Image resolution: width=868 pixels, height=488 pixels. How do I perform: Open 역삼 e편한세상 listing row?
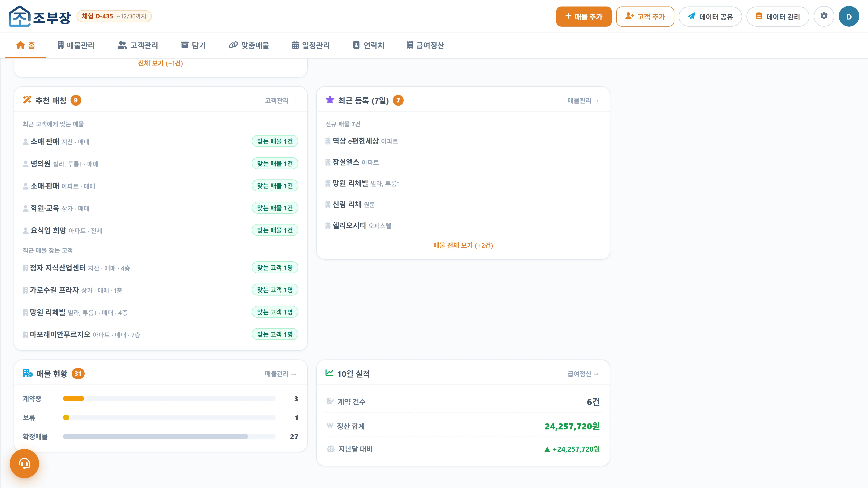(x=463, y=141)
